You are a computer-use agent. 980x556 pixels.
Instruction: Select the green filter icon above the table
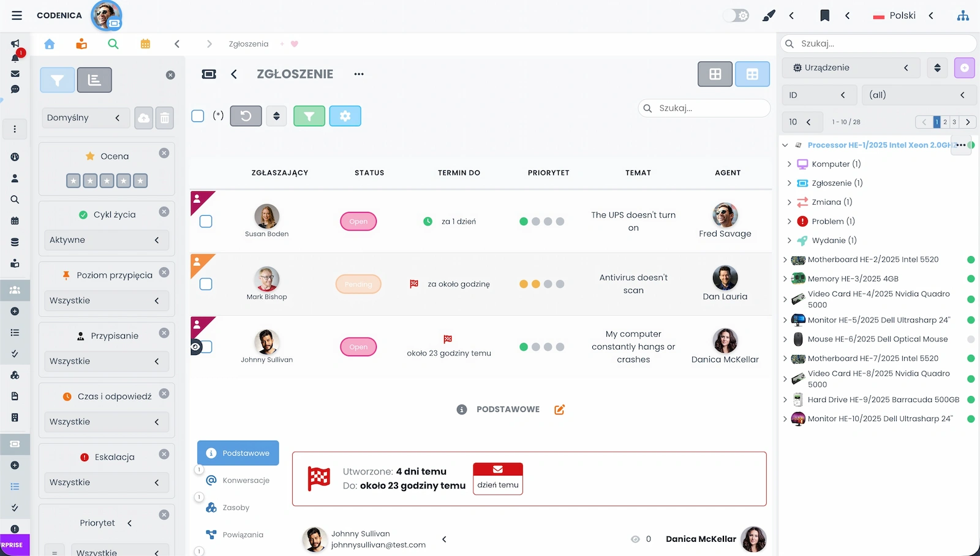(x=309, y=116)
